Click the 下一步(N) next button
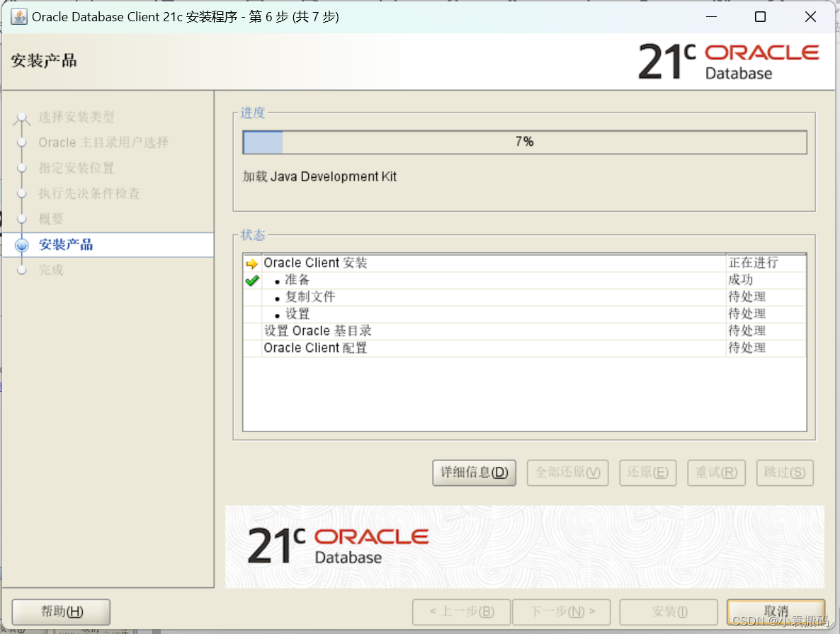The width and height of the screenshot is (840, 634). click(562, 611)
